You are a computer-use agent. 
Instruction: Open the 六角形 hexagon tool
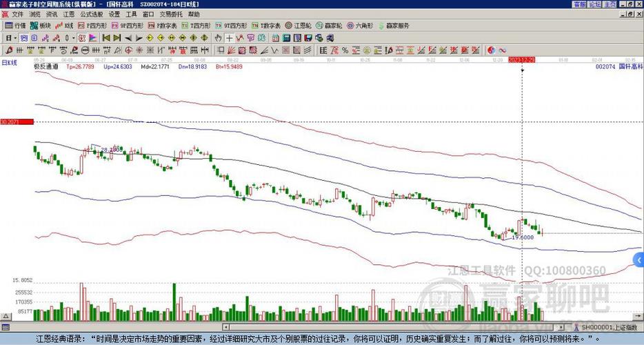pyautogui.click(x=360, y=26)
